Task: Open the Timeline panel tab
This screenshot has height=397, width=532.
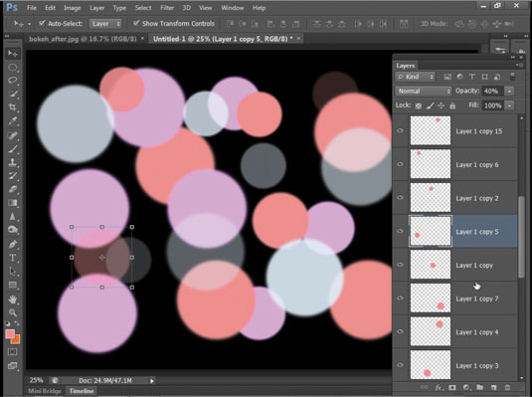Action: 82,391
